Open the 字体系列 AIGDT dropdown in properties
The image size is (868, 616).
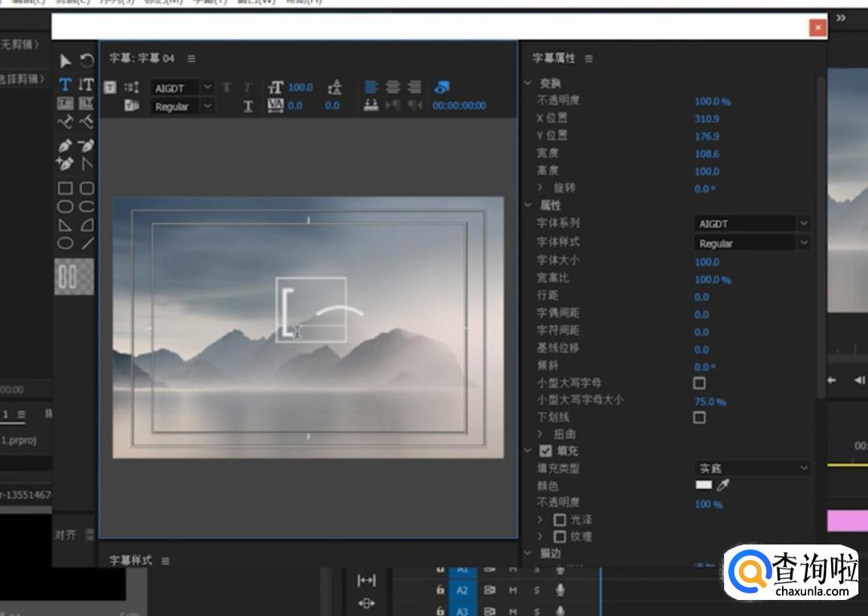click(751, 223)
